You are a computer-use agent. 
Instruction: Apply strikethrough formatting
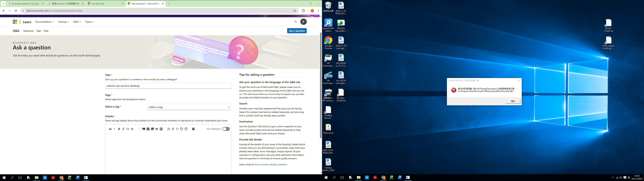(x=132, y=129)
